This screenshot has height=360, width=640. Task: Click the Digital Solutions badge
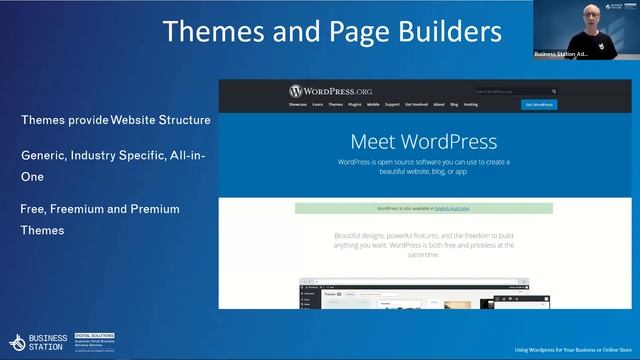(x=95, y=342)
